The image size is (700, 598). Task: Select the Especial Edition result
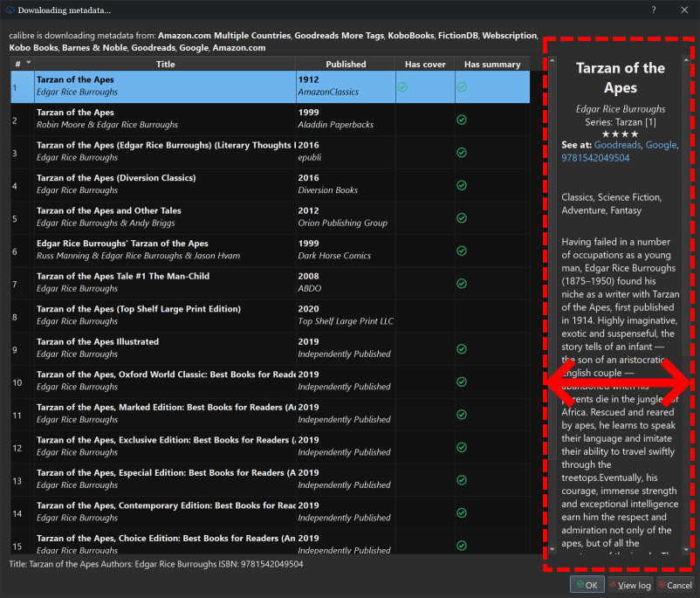tap(270, 479)
